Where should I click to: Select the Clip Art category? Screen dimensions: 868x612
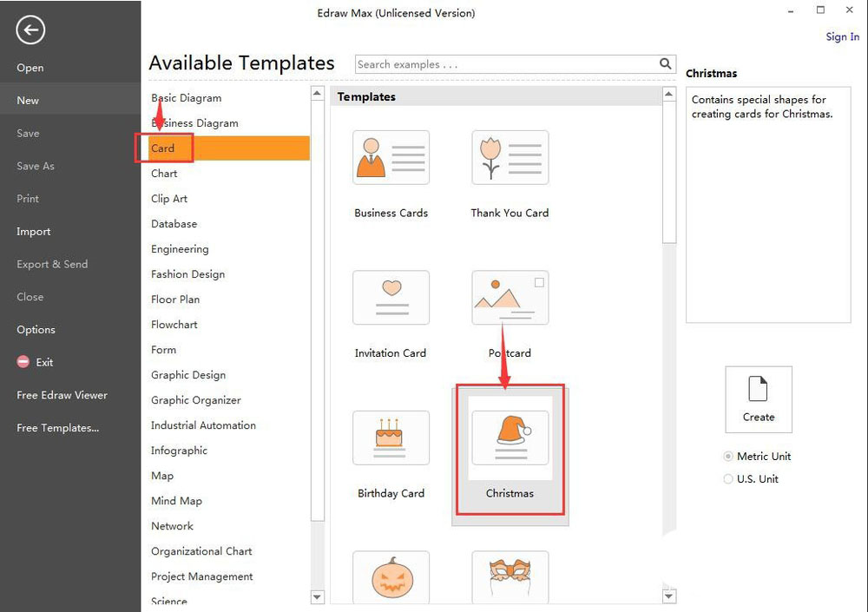(169, 199)
